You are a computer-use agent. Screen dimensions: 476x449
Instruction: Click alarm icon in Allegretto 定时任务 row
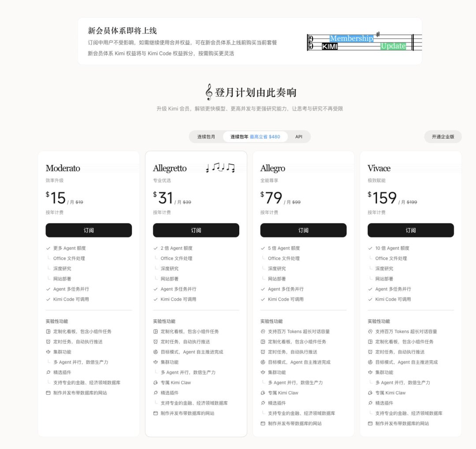(x=156, y=341)
